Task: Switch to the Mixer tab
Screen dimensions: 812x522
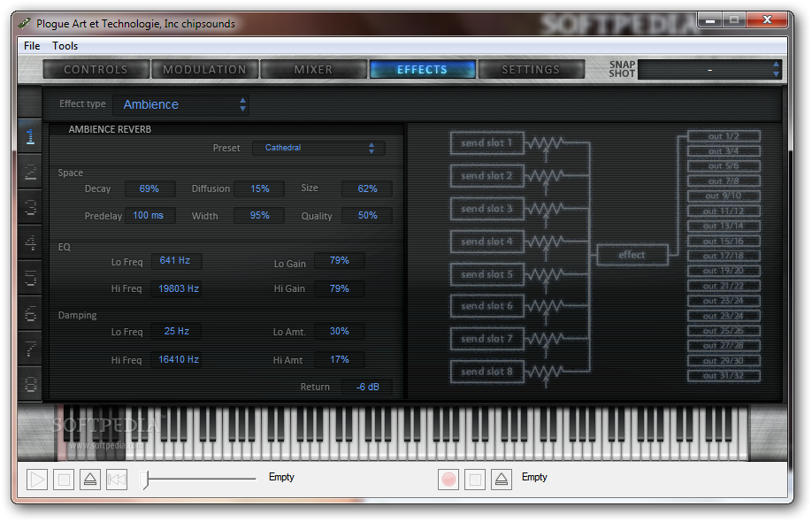Action: point(314,69)
